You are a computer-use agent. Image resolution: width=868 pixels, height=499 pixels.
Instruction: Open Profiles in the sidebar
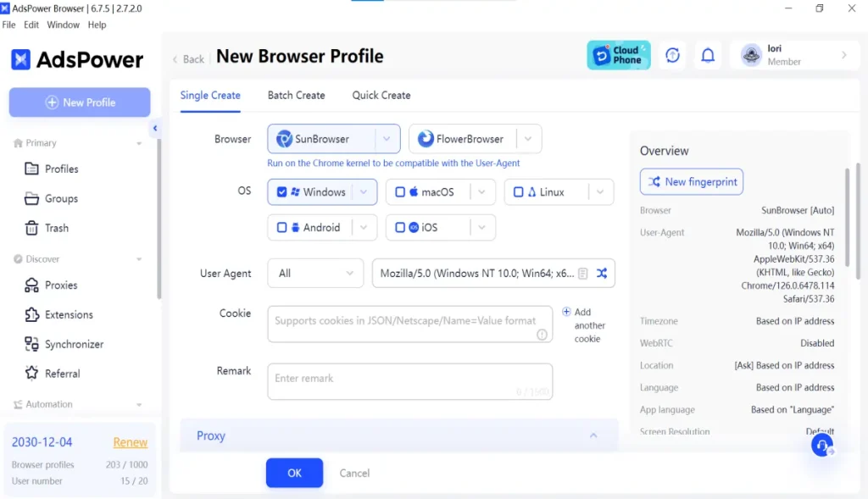52,169
